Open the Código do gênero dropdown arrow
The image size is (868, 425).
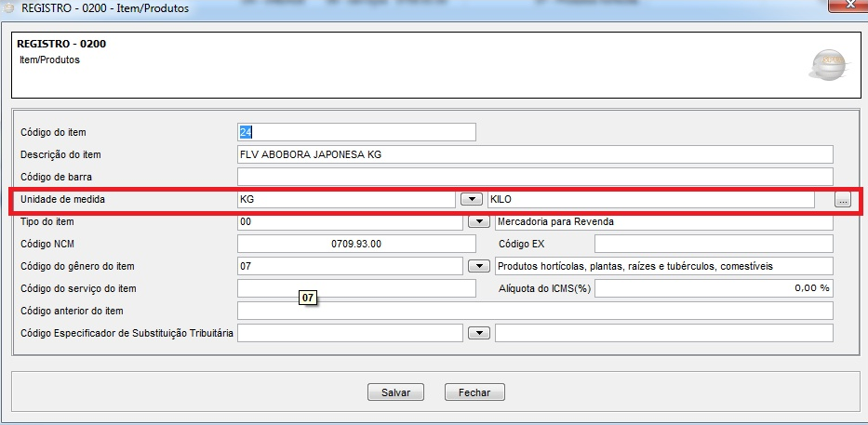tap(478, 266)
